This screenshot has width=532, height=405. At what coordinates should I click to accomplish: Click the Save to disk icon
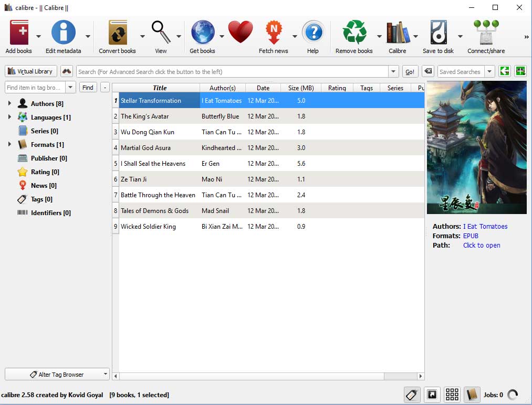439,33
